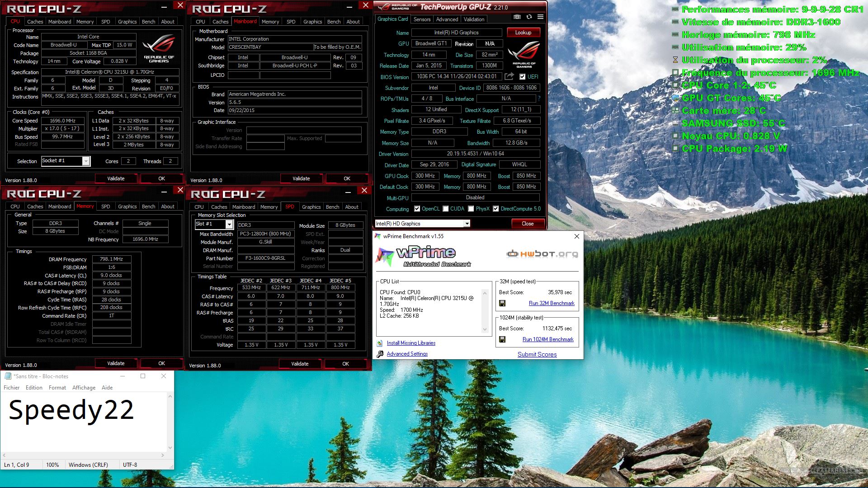868x488 pixels.
Task: Click the wPrime CPU List scrollbar track
Action: point(485,311)
